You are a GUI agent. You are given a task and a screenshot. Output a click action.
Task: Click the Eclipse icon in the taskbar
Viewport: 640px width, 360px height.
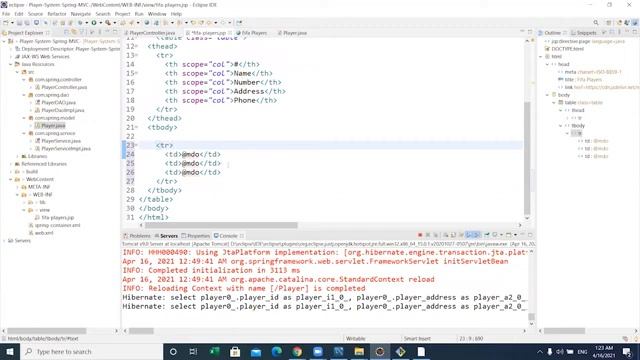(x=380, y=351)
